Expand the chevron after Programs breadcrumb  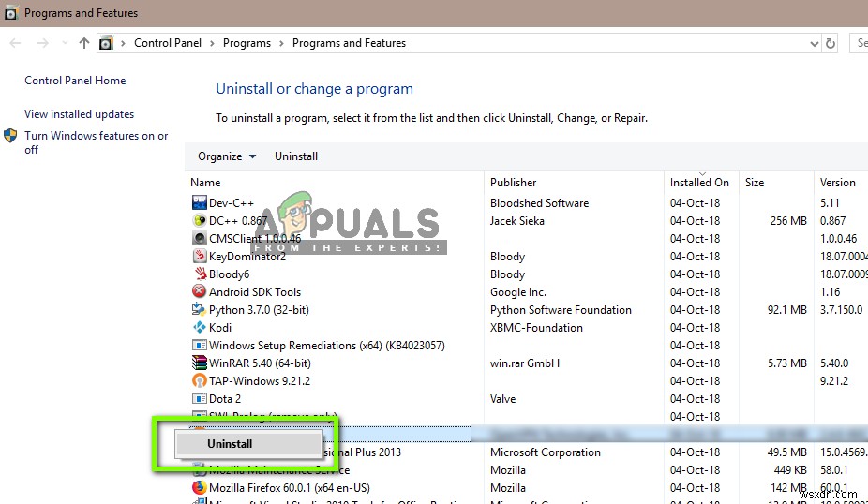pyautogui.click(x=281, y=43)
